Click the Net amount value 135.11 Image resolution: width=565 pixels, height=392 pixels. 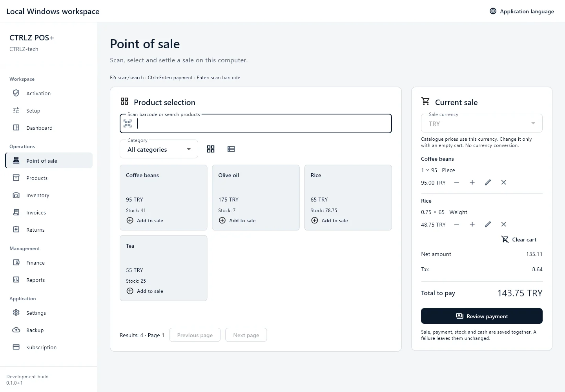(x=534, y=254)
